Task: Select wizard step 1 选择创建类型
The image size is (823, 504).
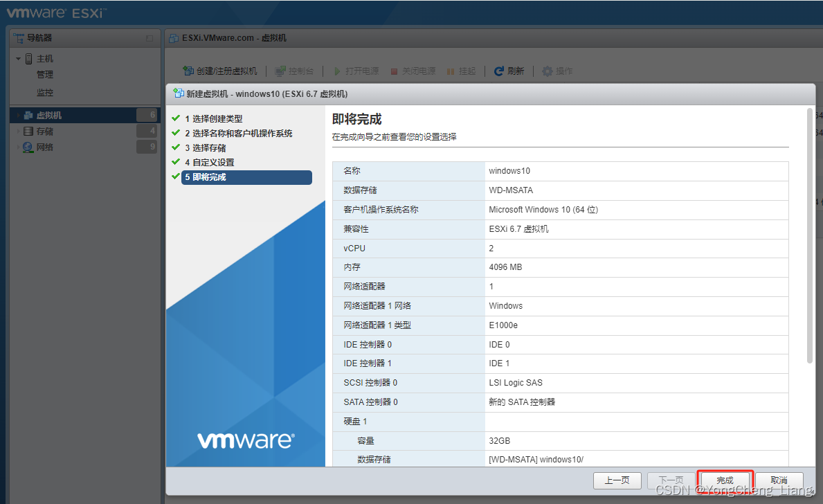Action: [x=214, y=118]
